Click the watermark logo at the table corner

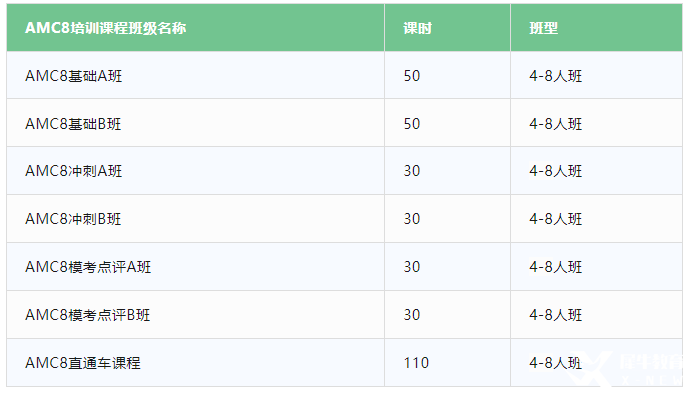point(626,369)
